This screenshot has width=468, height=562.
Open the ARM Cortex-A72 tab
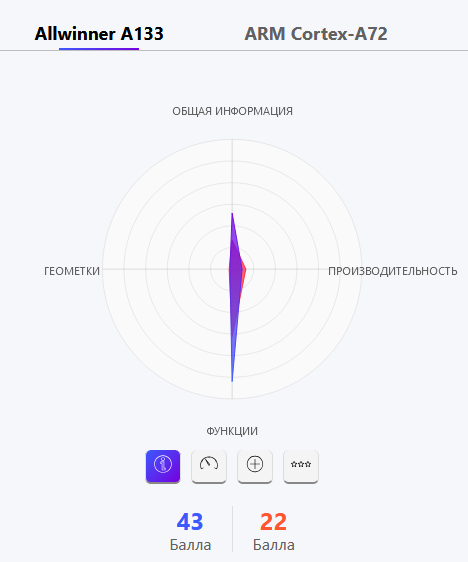tap(316, 34)
